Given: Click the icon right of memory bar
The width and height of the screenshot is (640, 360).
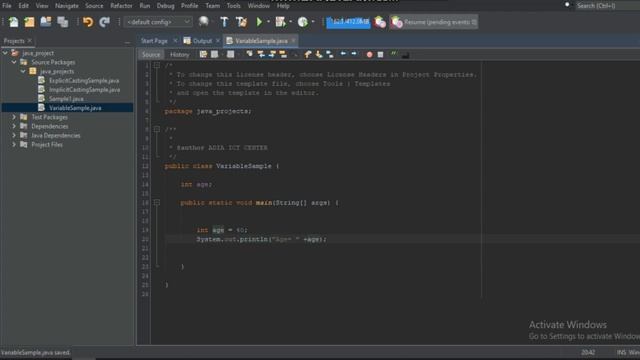Looking at the screenshot, I should click(x=380, y=22).
